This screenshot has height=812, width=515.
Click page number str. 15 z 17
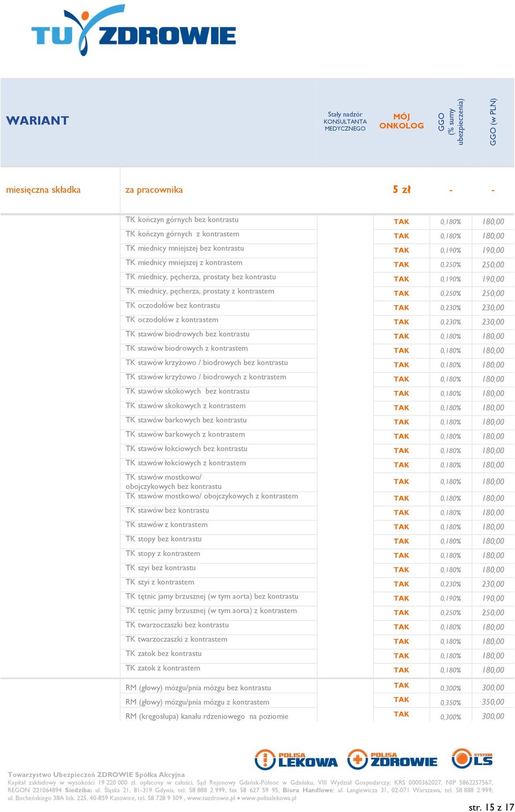[x=491, y=807]
